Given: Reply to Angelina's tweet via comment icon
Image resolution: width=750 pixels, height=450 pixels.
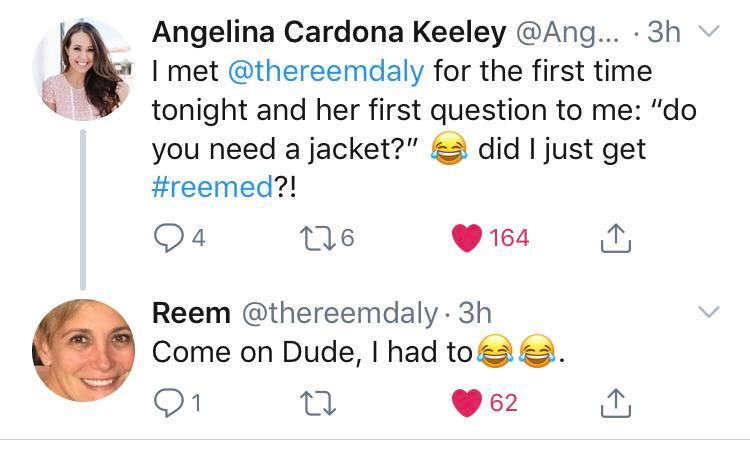Looking at the screenshot, I should point(167,238).
